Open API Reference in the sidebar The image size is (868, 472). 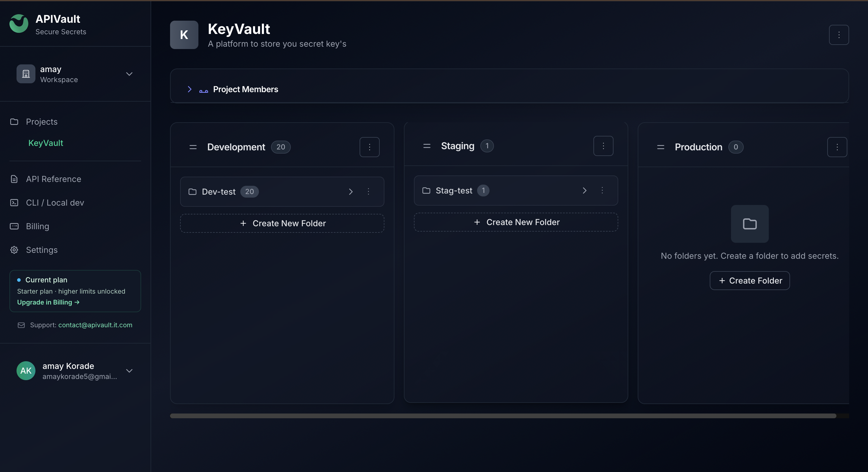pos(53,179)
